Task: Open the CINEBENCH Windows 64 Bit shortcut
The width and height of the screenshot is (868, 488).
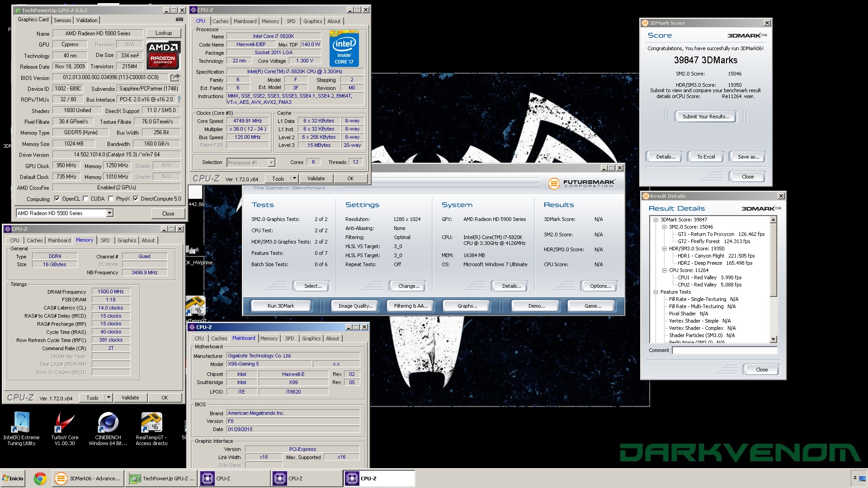Action: [108, 429]
